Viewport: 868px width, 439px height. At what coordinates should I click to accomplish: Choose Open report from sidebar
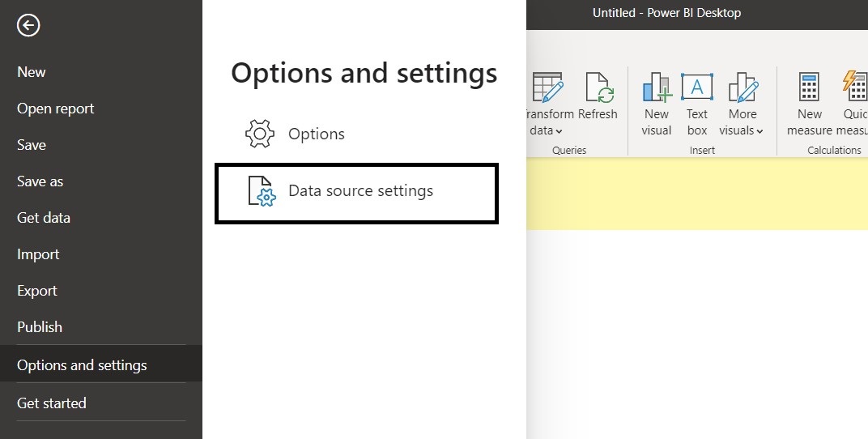55,109
